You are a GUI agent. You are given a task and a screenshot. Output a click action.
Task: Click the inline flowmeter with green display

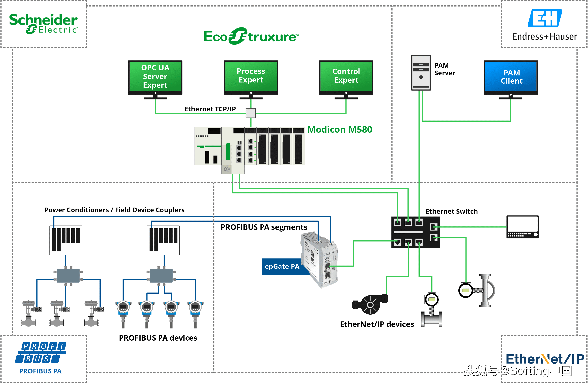pos(432,310)
